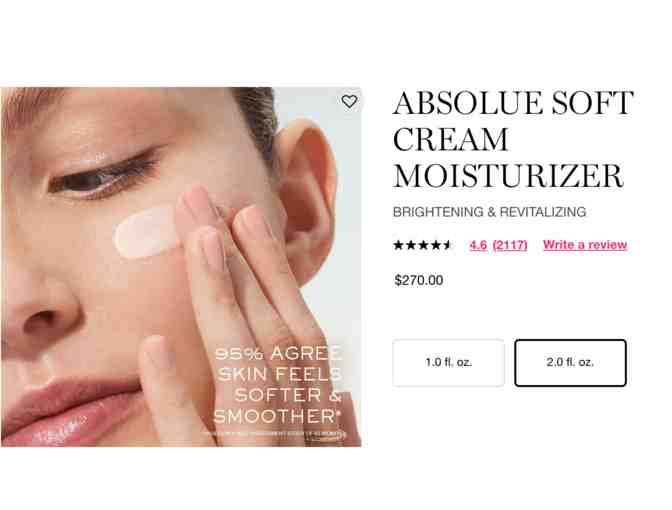The width and height of the screenshot is (672, 510).
Task: Click the first rating star
Action: pyautogui.click(x=399, y=245)
